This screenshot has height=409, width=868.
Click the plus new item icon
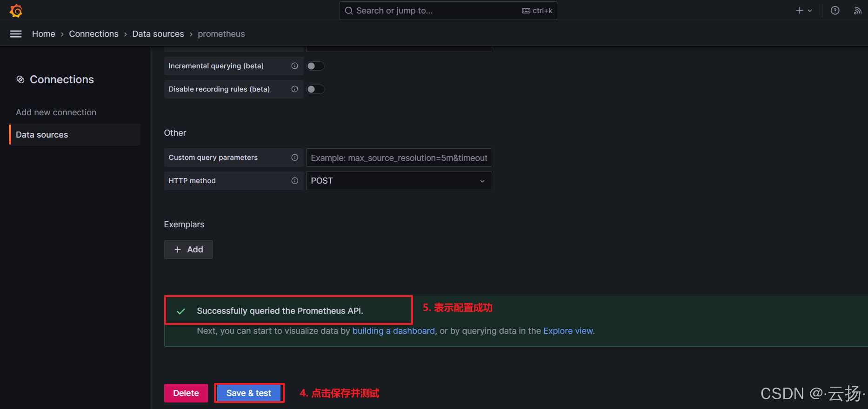(x=800, y=11)
